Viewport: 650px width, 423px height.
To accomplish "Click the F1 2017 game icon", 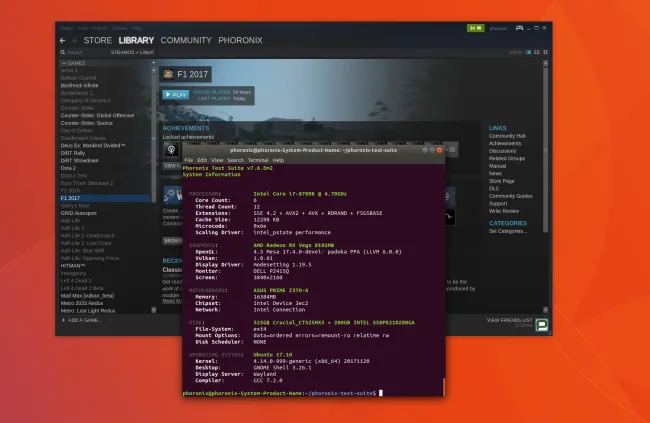I will (168, 74).
